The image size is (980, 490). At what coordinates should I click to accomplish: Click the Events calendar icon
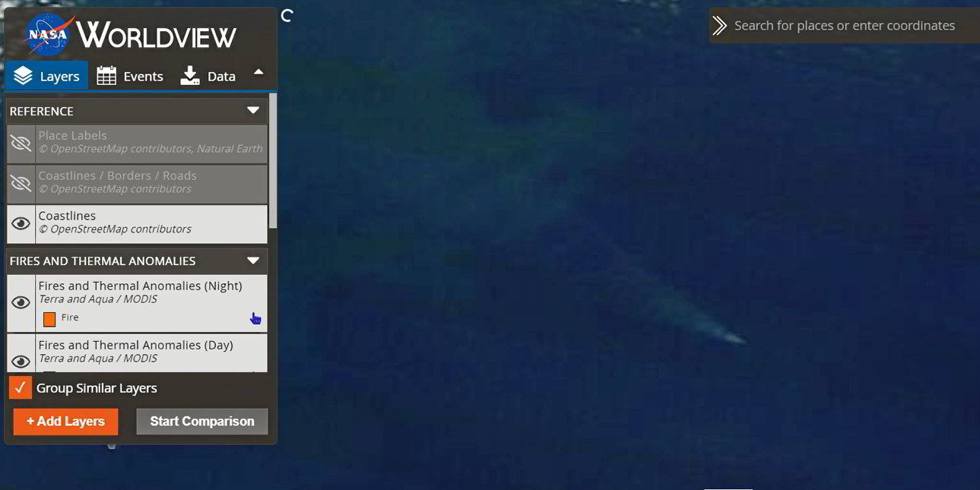tap(106, 76)
